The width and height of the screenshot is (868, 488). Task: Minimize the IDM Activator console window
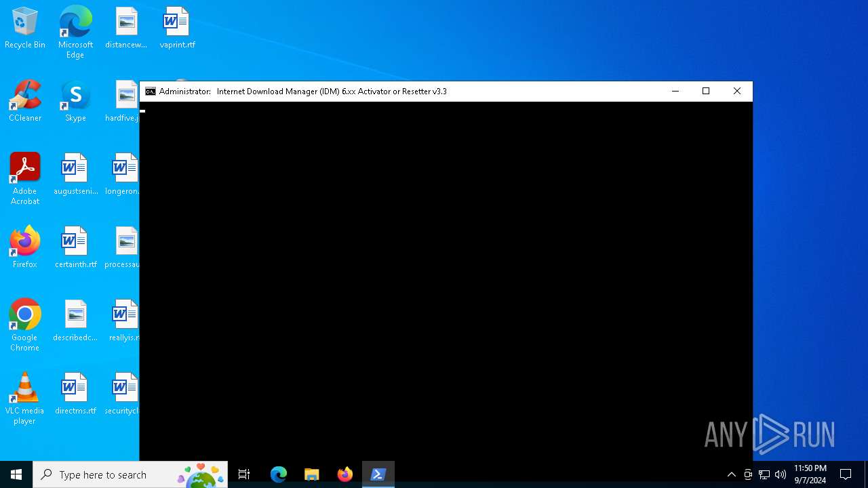click(675, 91)
